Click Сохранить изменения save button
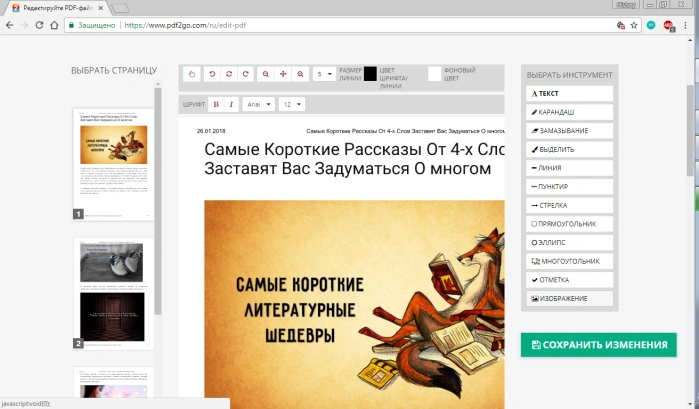The width and height of the screenshot is (699, 409). tap(599, 345)
